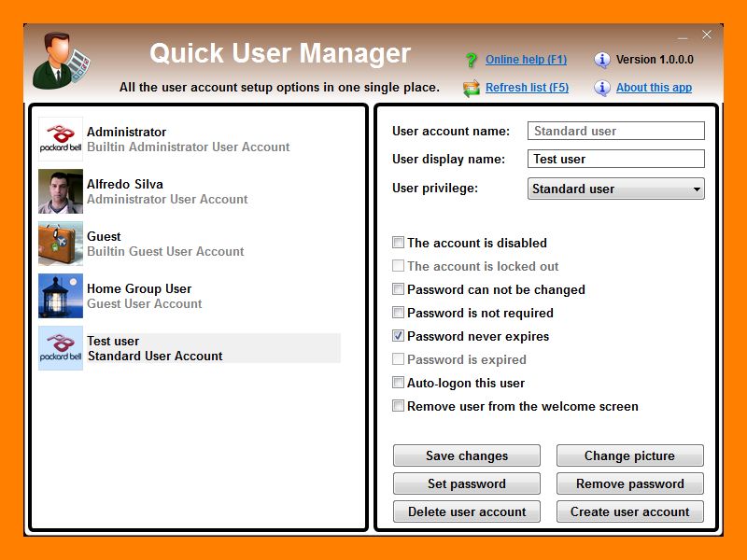Select Guest account in the list
The height and width of the screenshot is (560, 747).
tap(190, 244)
